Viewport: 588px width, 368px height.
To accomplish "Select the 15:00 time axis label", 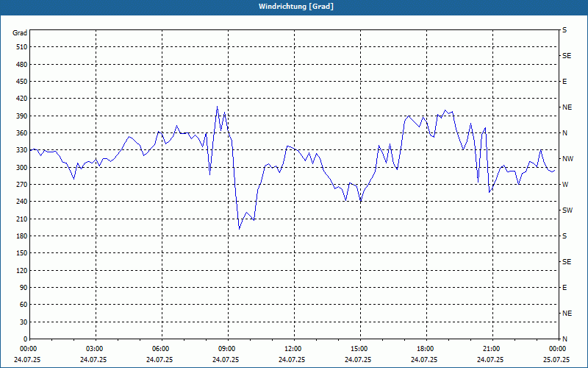I will pos(359,349).
